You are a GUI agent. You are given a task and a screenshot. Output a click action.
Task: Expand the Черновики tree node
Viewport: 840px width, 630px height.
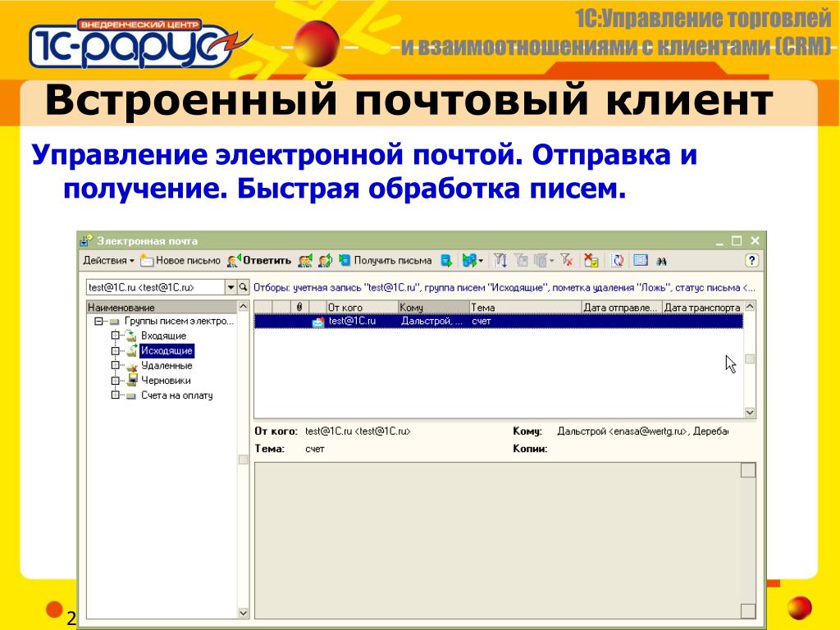[114, 381]
